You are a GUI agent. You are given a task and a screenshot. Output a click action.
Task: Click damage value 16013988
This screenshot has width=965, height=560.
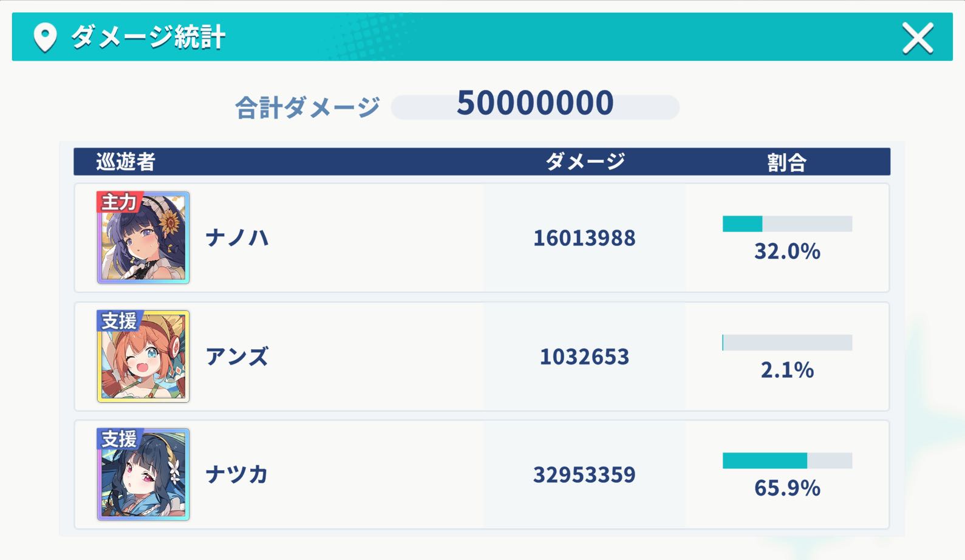584,238
